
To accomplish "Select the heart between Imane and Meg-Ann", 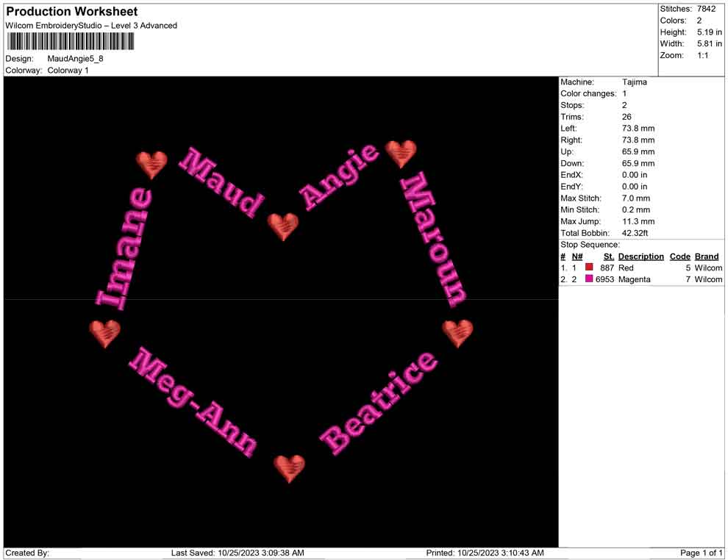I will [105, 333].
